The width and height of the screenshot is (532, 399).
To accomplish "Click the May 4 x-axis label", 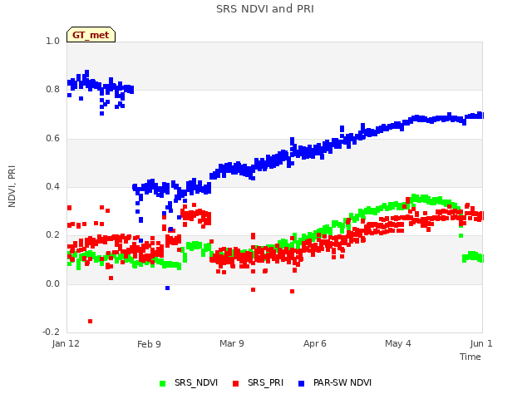I will point(398,343).
